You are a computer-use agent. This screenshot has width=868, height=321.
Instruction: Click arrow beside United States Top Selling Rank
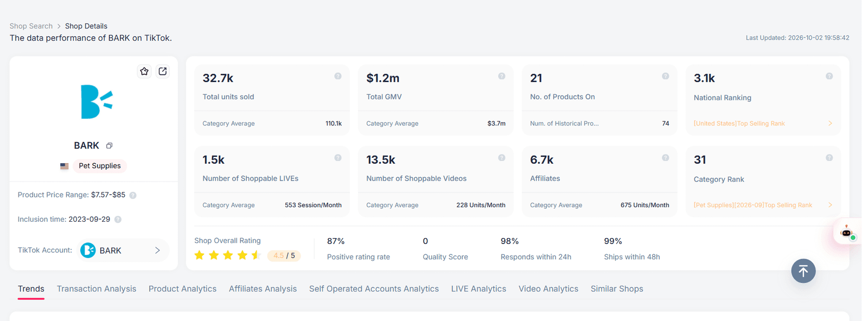coord(830,124)
